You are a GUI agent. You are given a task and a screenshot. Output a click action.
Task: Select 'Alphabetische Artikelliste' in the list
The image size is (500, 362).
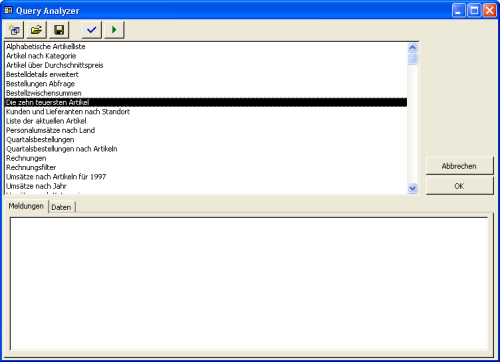pos(206,46)
